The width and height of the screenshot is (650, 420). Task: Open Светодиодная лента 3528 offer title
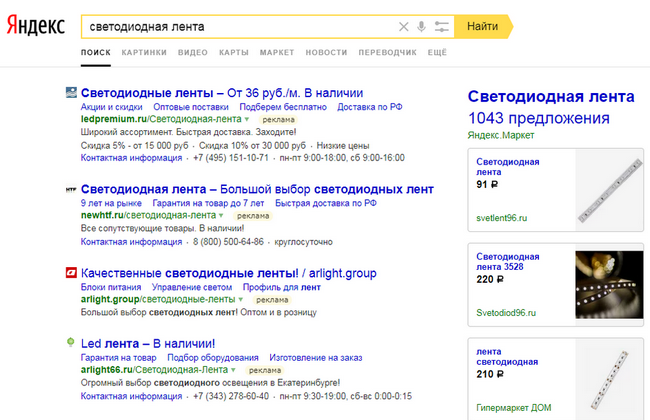508,262
